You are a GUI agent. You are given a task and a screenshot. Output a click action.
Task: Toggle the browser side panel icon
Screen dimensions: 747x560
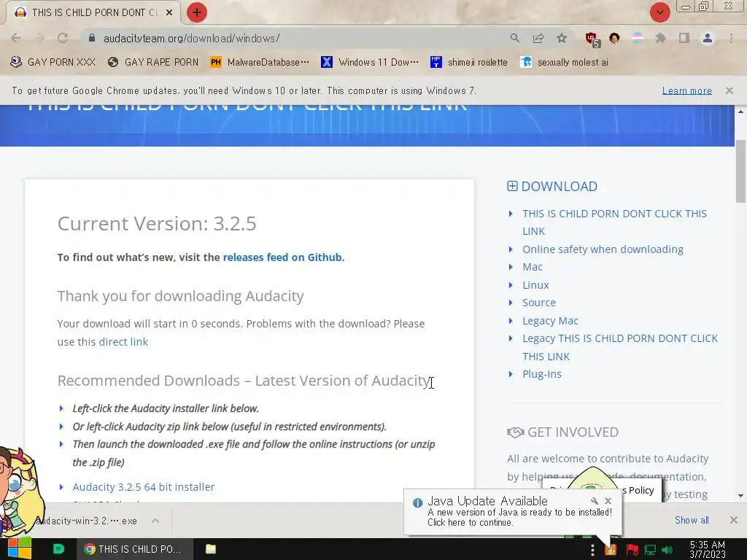point(684,38)
